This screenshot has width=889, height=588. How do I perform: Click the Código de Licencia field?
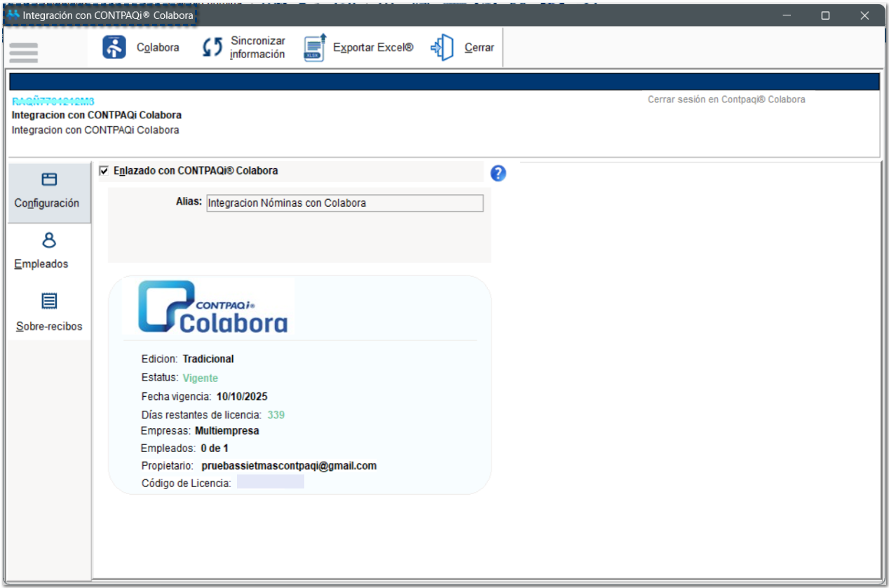270,482
